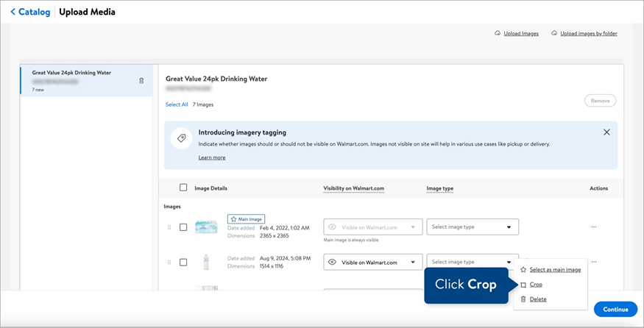Click the drag handle of the first image row
Screen dimensions: 644x328
coord(169,227)
